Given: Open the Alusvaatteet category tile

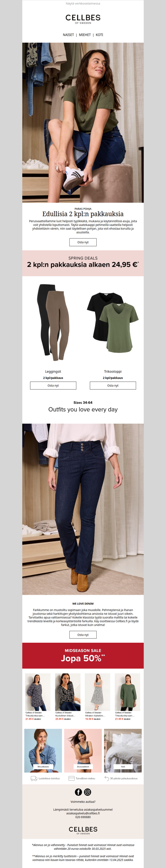Looking at the screenshot, I should [83, 751].
